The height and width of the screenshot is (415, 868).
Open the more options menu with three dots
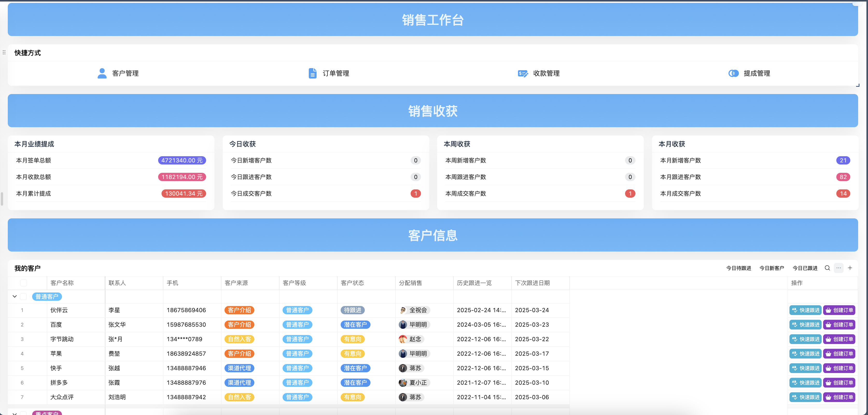tap(839, 268)
